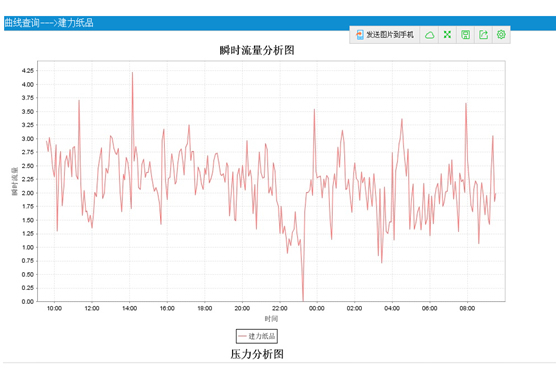Screen dimensions: 557x375
Task: Click the curve's zero dip before 00:00
Action: [x=303, y=300]
